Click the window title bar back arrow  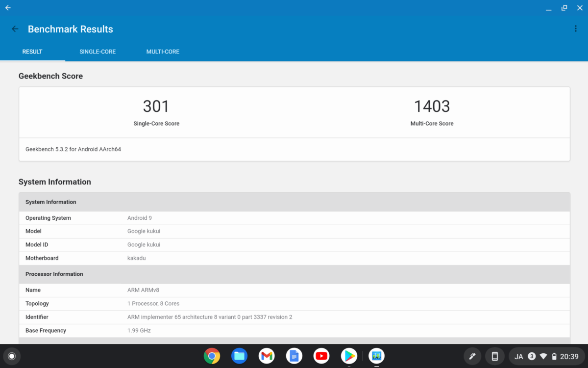[x=8, y=8]
